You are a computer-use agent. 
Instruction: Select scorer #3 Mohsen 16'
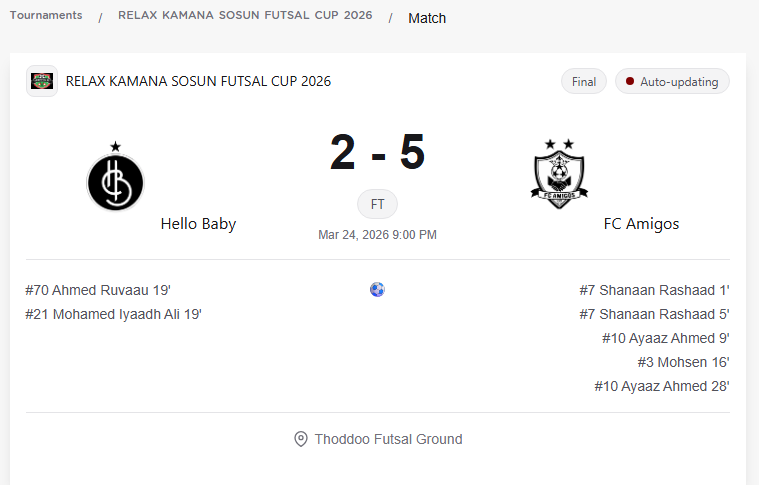(x=683, y=362)
